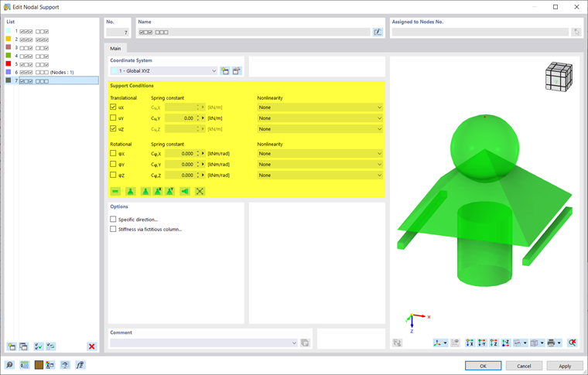Click the edit name icon beside Name field

point(378,32)
